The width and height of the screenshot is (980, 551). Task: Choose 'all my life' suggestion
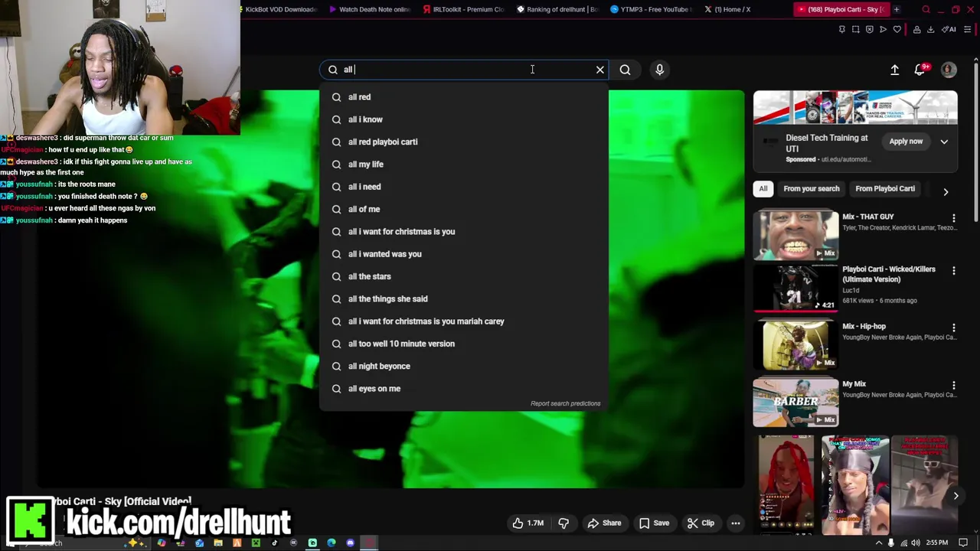coord(464,165)
